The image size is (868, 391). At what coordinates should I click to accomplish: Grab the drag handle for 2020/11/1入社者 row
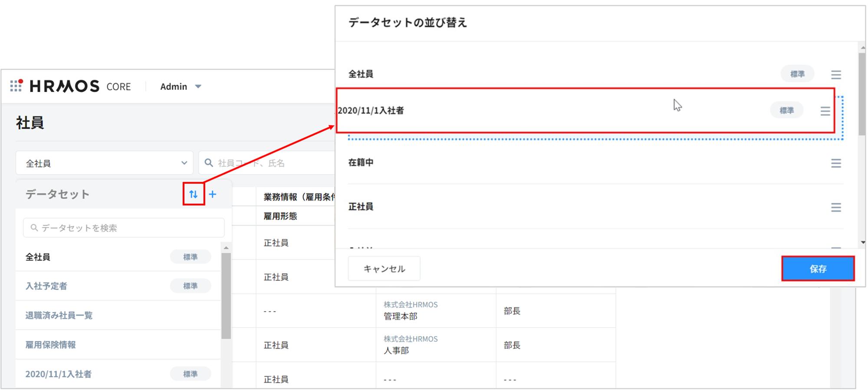click(x=825, y=111)
